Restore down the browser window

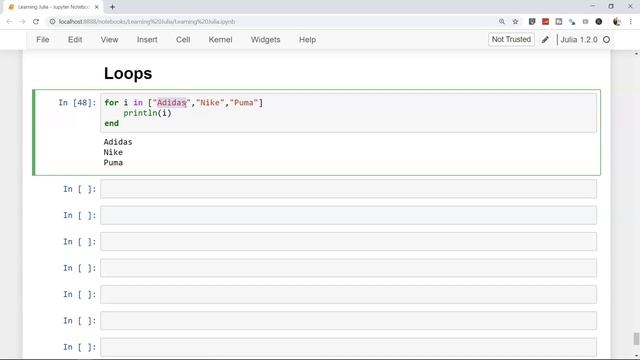(611, 7)
